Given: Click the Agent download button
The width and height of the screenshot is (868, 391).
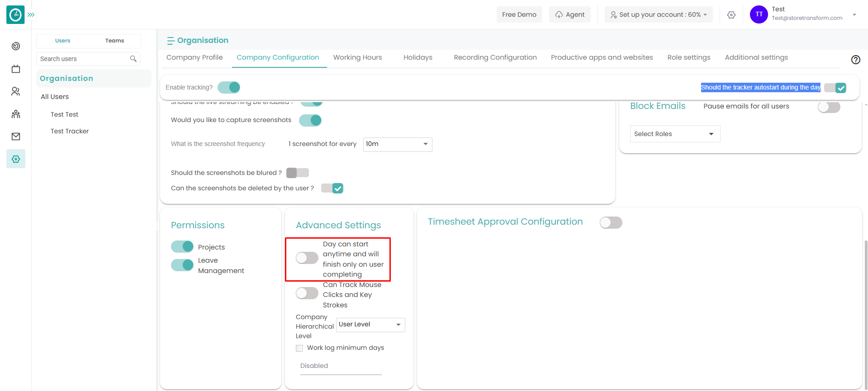Looking at the screenshot, I should [x=570, y=14].
